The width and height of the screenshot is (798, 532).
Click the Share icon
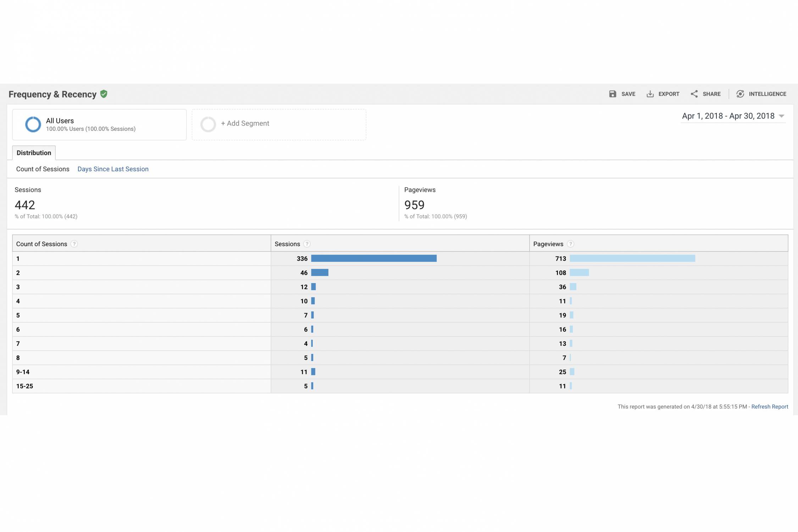pos(694,94)
